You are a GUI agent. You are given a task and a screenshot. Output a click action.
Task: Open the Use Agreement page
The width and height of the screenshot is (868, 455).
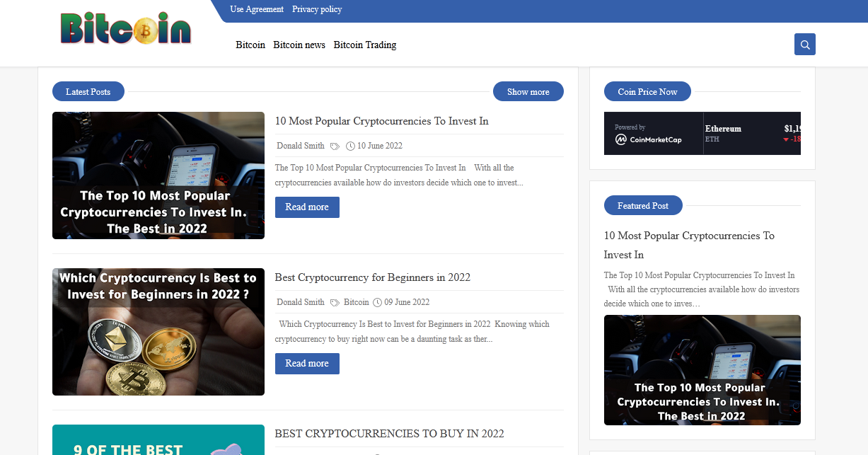click(257, 9)
